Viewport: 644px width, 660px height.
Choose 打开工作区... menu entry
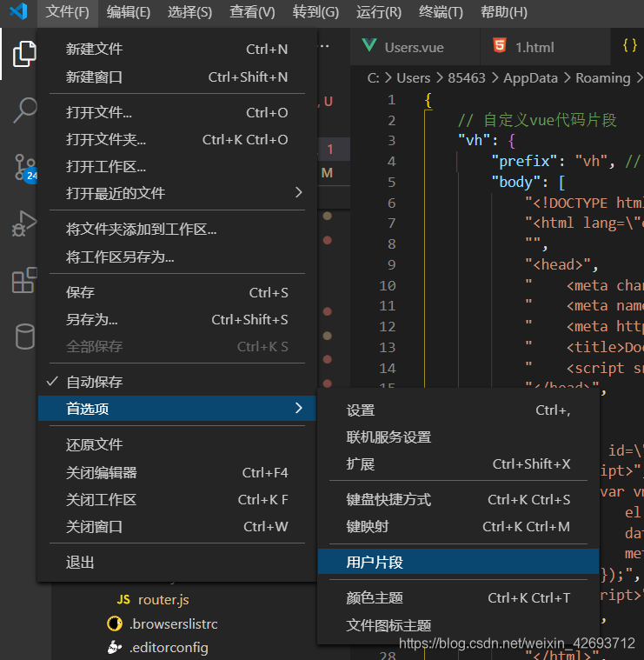(177, 167)
